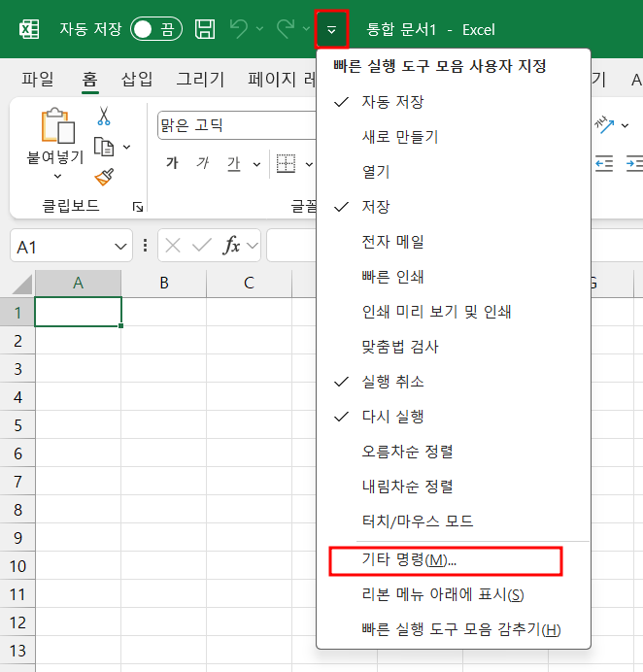
Task: Toggle the 자동 저장 switch
Action: [x=156, y=29]
